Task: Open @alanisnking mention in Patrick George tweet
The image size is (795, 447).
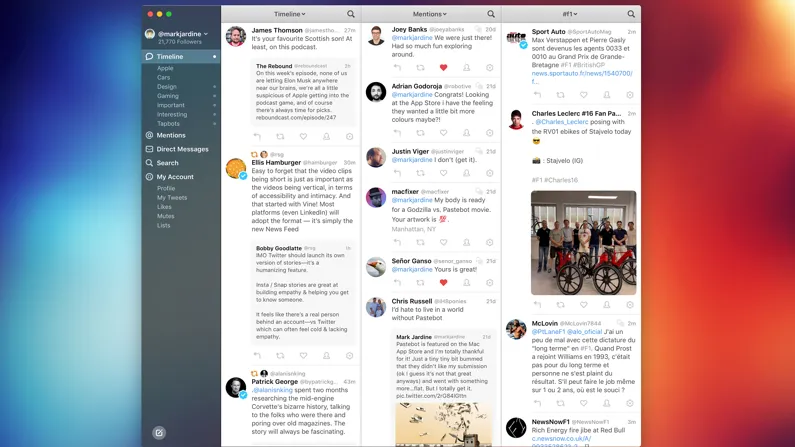Action: point(272,390)
